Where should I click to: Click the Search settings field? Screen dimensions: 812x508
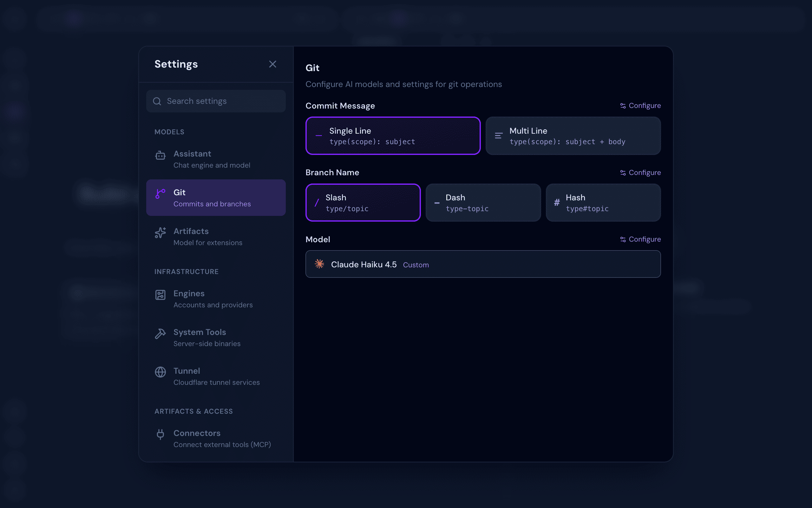click(216, 101)
